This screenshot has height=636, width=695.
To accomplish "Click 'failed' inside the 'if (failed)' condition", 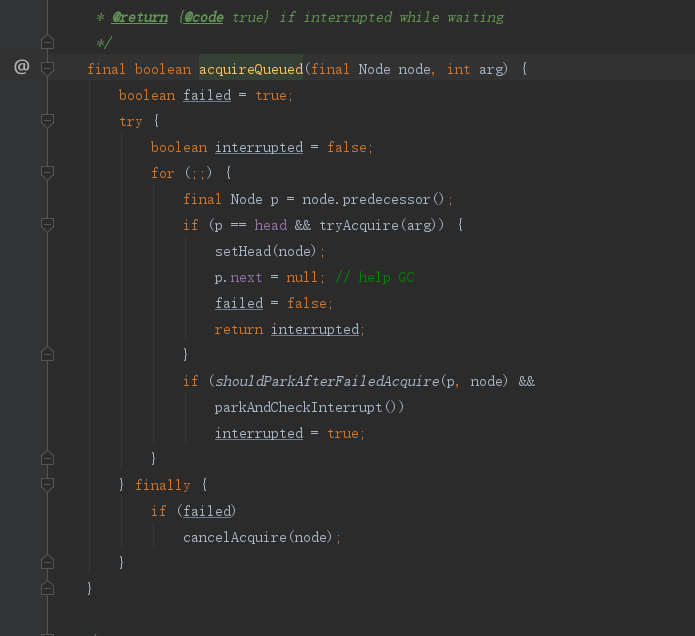I will click(207, 511).
